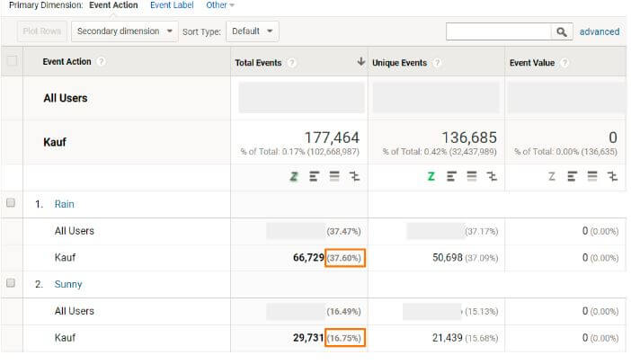Viewport: 631px width, 364px height.
Task: Switch primary dimension to Event Label
Action: point(173,5)
